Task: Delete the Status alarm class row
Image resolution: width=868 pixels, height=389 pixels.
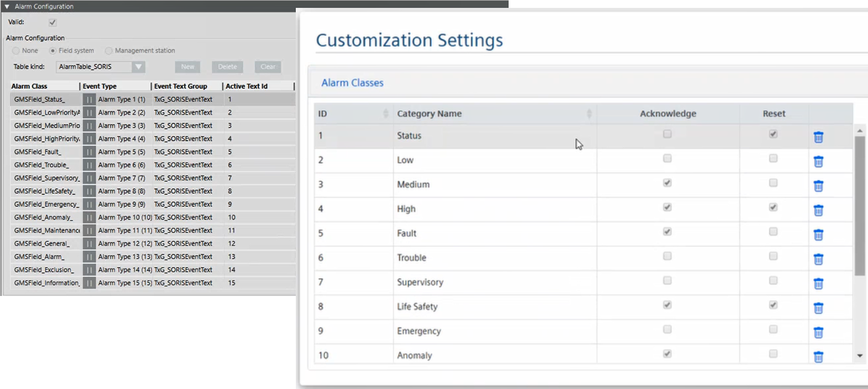Action: click(x=818, y=137)
